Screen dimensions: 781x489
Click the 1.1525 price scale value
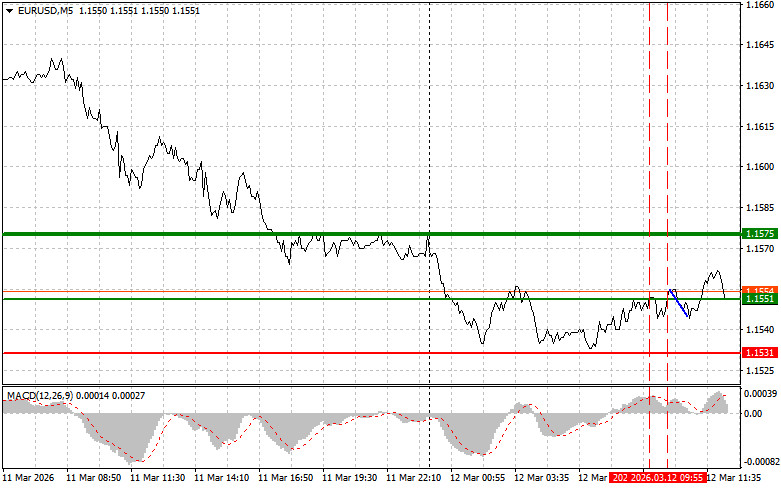tap(760, 370)
